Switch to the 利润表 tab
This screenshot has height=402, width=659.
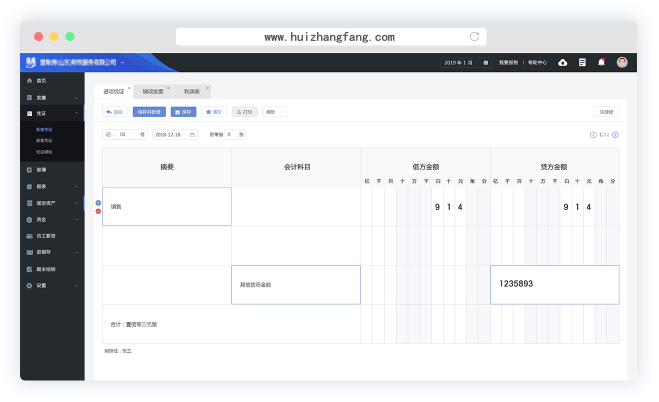(x=192, y=92)
